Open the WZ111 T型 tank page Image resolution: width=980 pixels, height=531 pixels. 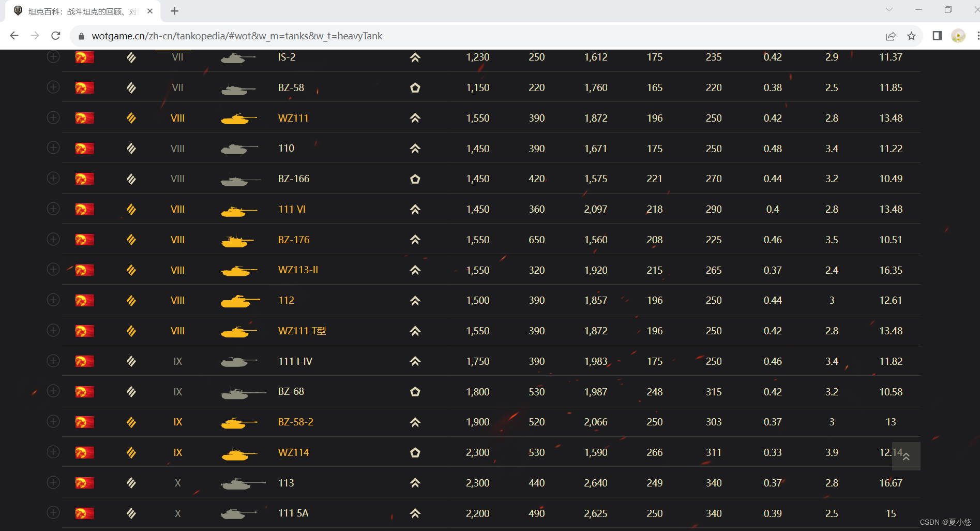point(302,331)
